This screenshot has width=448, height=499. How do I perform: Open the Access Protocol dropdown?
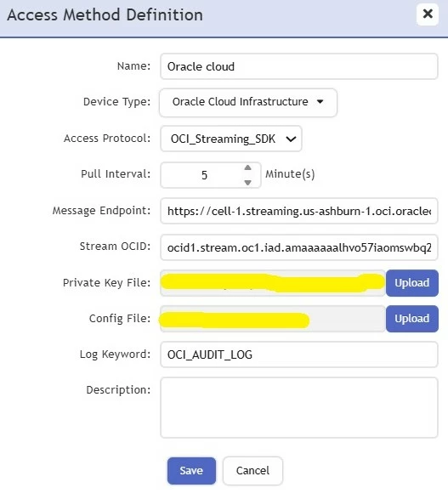pos(231,139)
